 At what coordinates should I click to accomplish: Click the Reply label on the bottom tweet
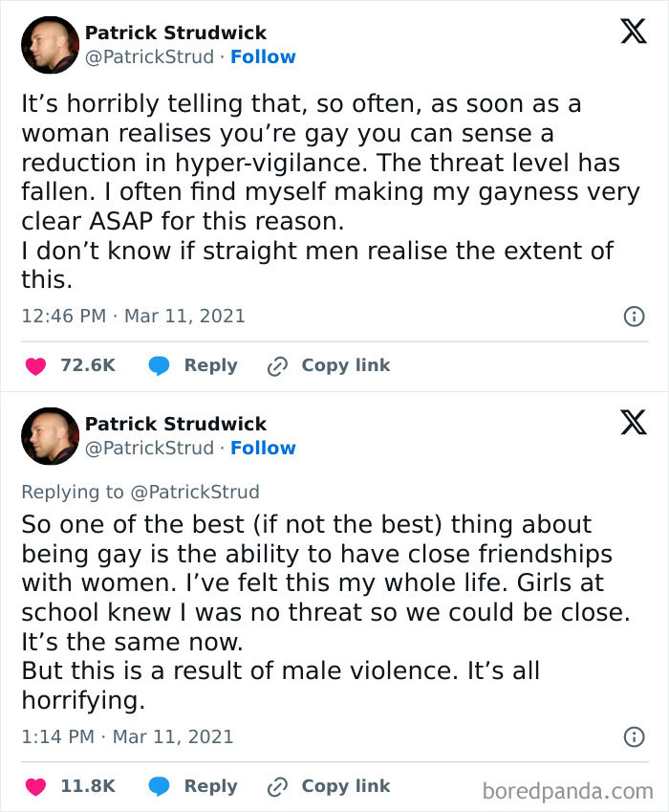click(212, 786)
